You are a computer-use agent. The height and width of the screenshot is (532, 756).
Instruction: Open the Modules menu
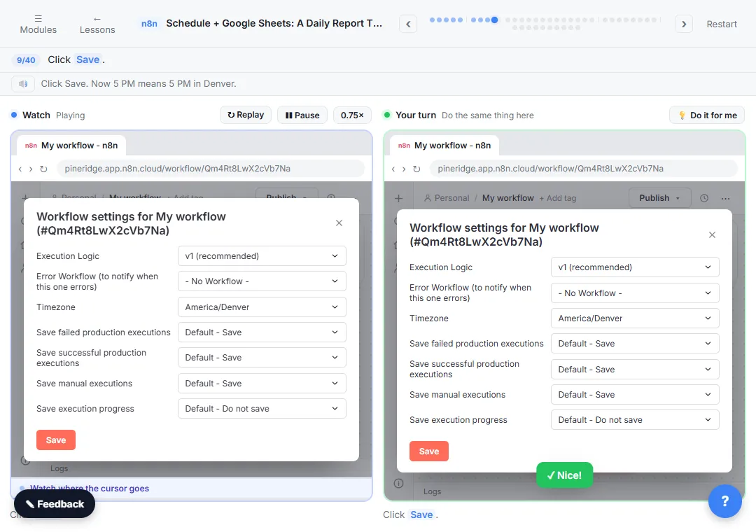(x=38, y=24)
